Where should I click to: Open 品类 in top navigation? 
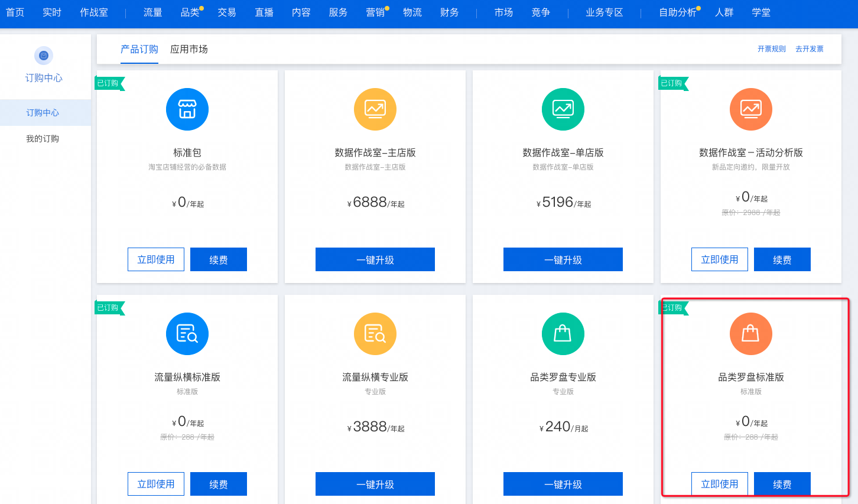point(190,12)
